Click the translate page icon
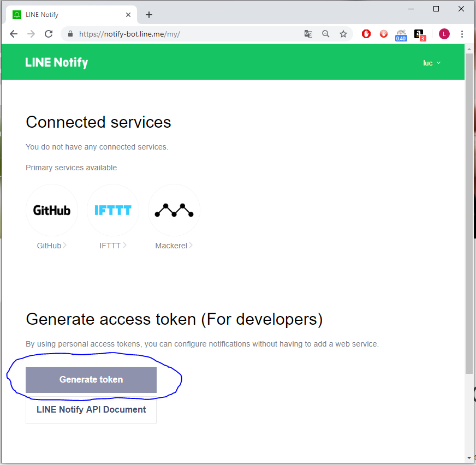Viewport: 476px width, 465px height. [x=308, y=34]
